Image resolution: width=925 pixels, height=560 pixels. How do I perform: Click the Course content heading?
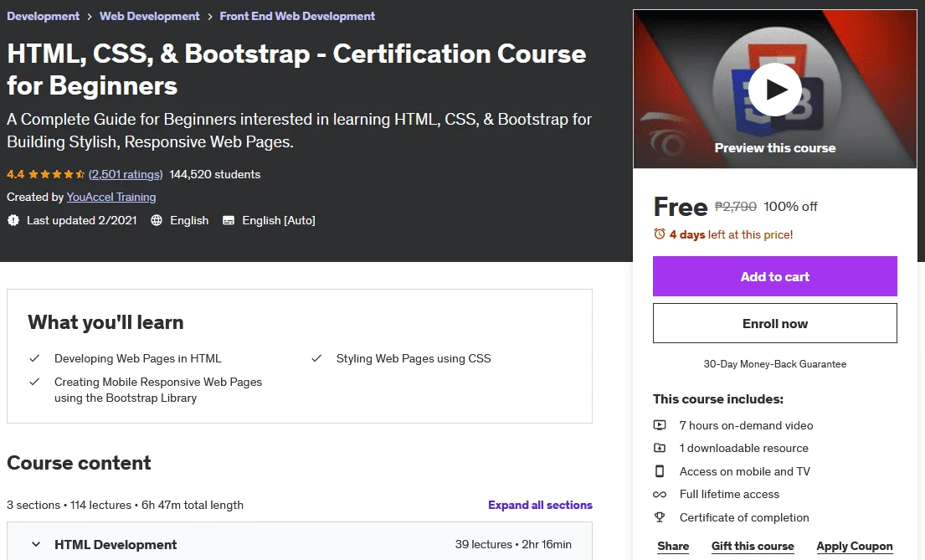pos(79,463)
